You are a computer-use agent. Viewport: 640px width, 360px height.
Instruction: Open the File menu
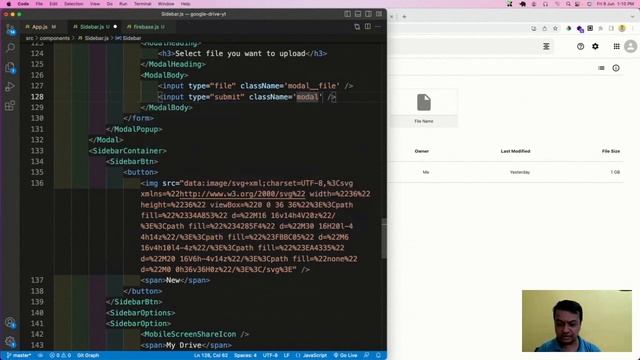(39, 4)
